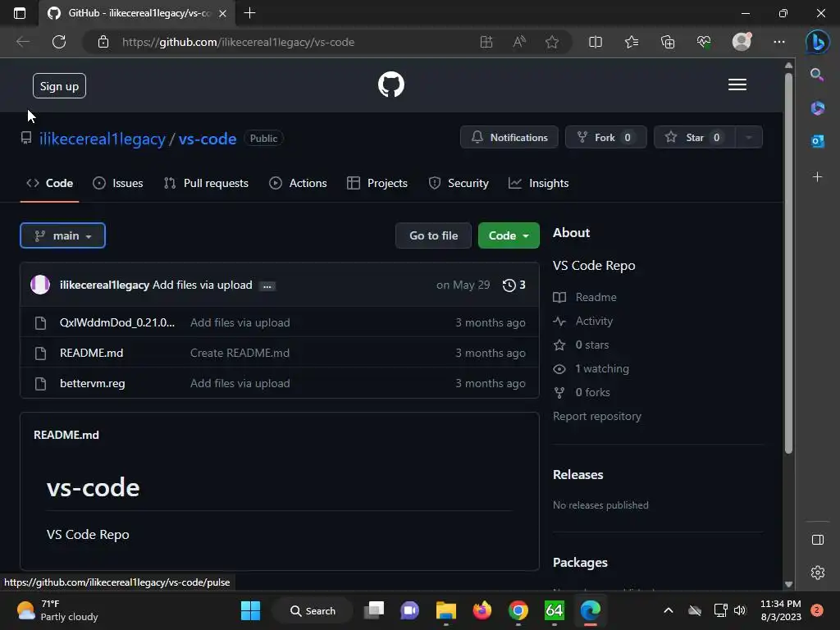This screenshot has height=630, width=840.
Task: Click the Notifications button
Action: click(x=509, y=138)
